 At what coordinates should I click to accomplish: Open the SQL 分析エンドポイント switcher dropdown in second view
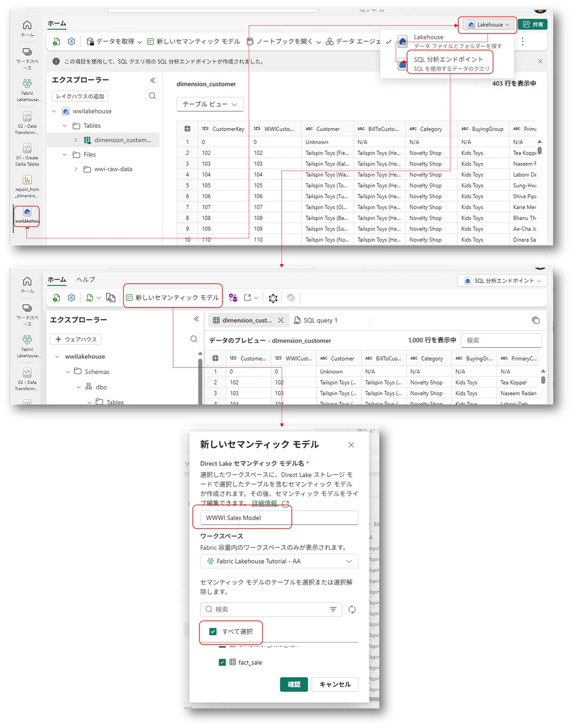pyautogui.click(x=502, y=280)
